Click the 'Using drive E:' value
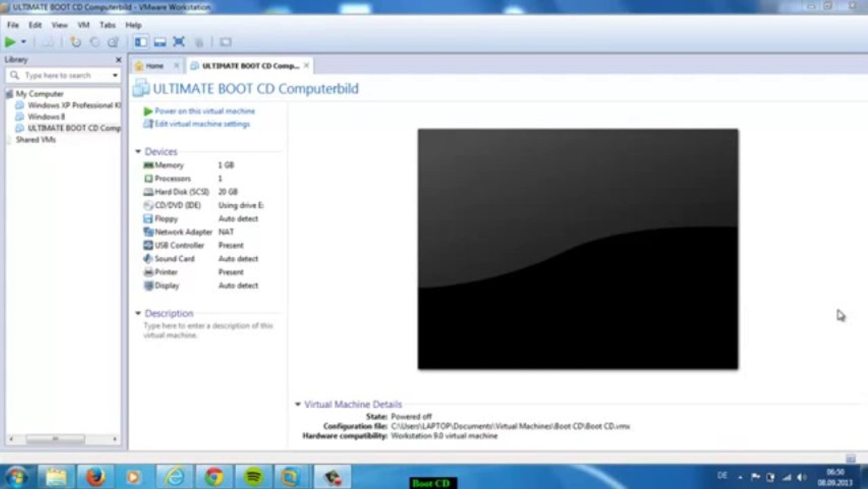The width and height of the screenshot is (868, 489). 241,205
